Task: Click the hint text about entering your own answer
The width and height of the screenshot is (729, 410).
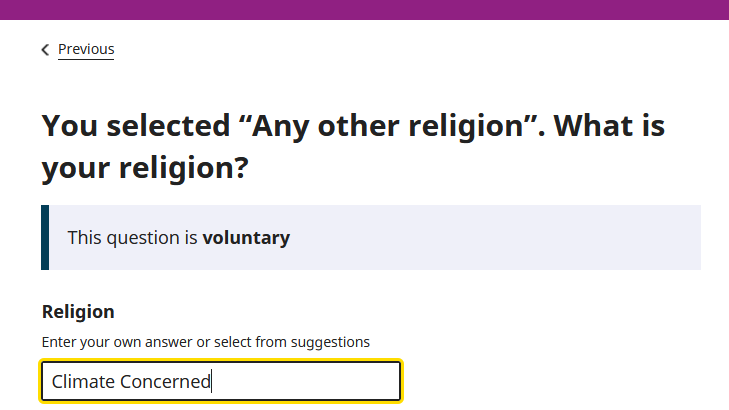Action: click(x=205, y=342)
